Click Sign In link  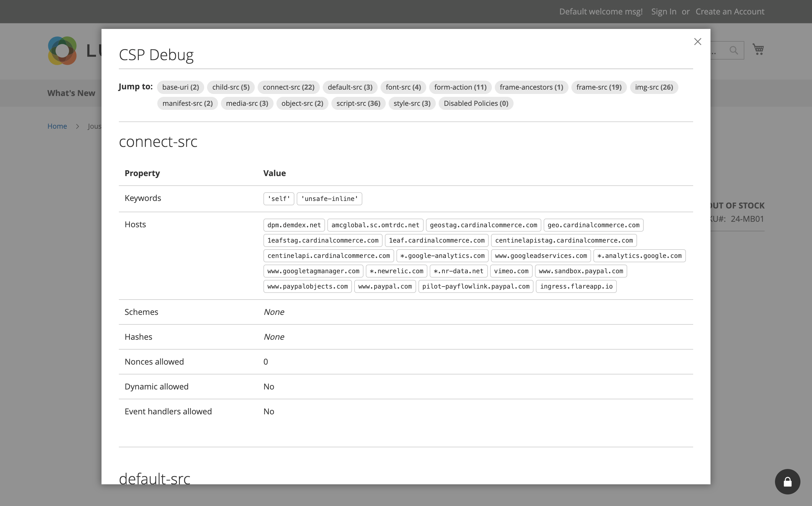pyautogui.click(x=663, y=11)
